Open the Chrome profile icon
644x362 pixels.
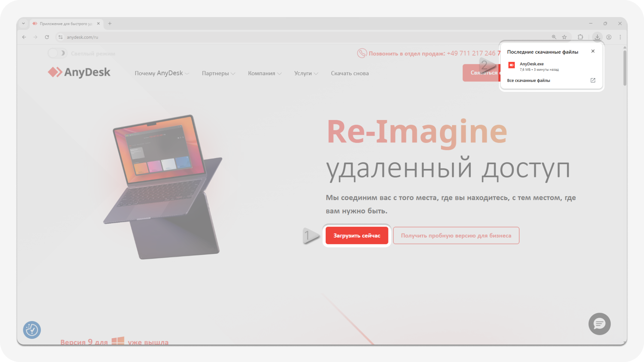(x=609, y=37)
